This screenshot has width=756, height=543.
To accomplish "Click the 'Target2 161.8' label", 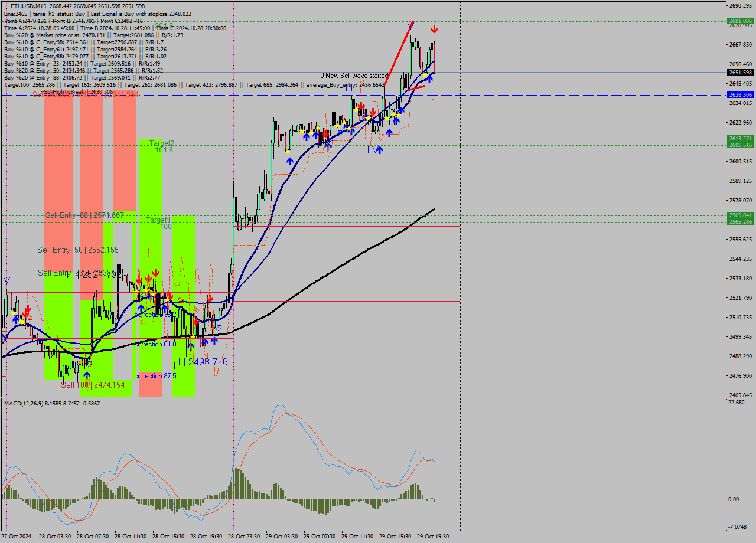I will point(162,146).
